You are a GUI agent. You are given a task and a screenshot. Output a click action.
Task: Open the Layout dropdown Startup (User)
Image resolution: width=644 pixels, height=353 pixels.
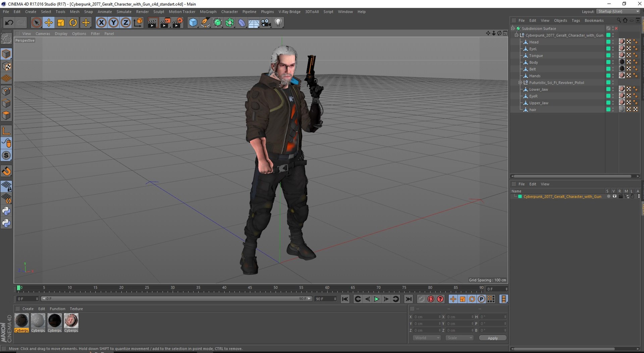(618, 11)
